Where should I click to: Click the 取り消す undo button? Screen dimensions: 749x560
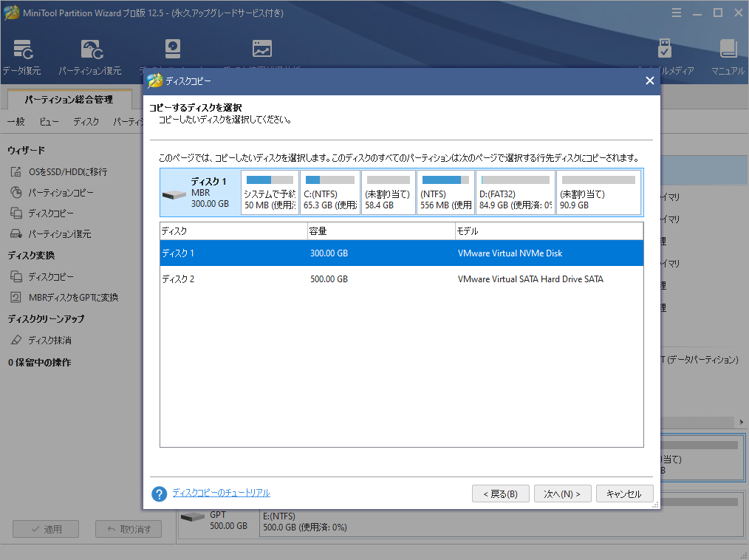[x=129, y=529]
